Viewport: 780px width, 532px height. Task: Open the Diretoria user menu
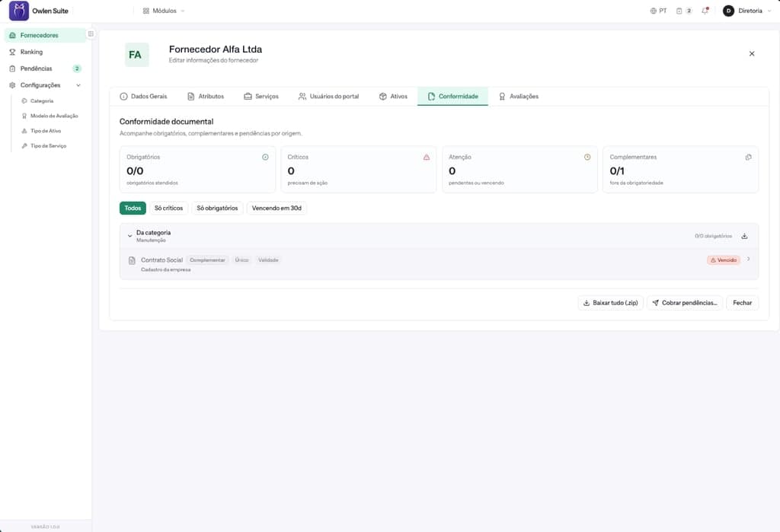(746, 11)
